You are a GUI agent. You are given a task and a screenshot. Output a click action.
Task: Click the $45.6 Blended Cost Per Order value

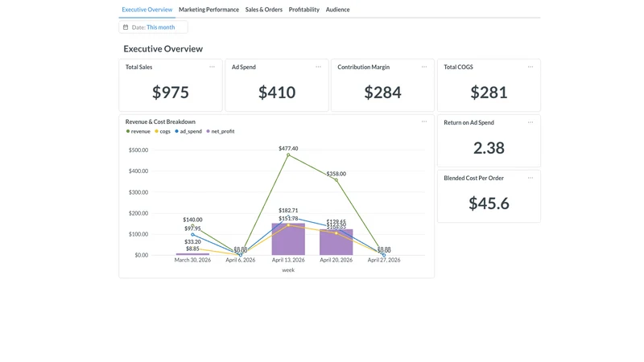489,204
